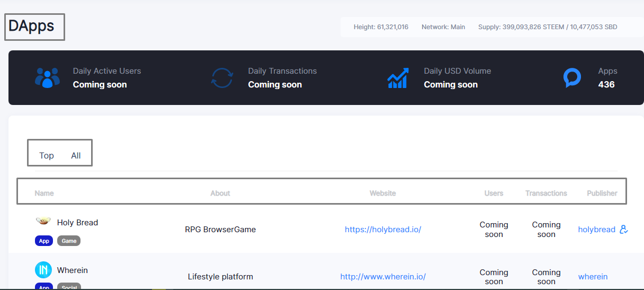Click Coming soon under Daily Active Users
The width and height of the screenshot is (644, 290).
coord(100,84)
